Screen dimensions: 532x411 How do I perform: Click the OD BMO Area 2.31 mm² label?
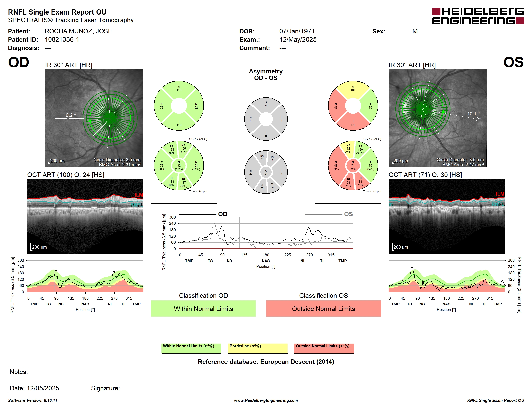coord(120,165)
